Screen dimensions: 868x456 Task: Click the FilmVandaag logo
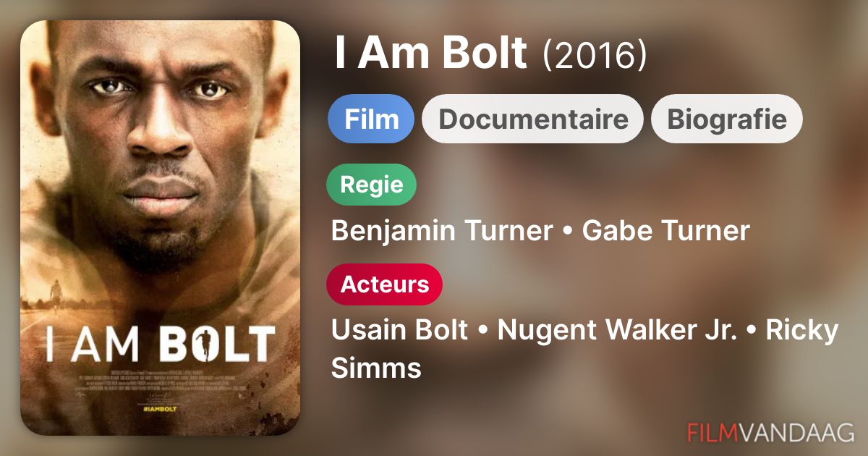[x=771, y=433]
